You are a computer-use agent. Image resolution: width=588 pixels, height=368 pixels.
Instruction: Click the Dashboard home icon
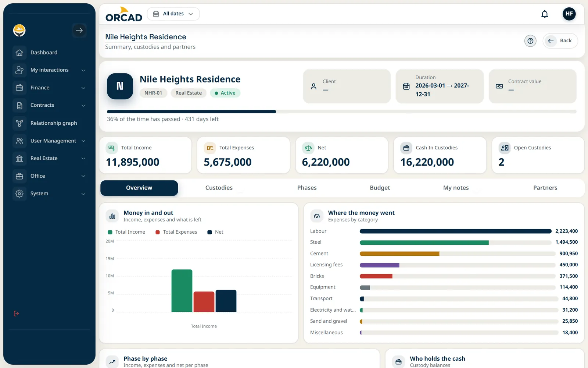pos(19,53)
